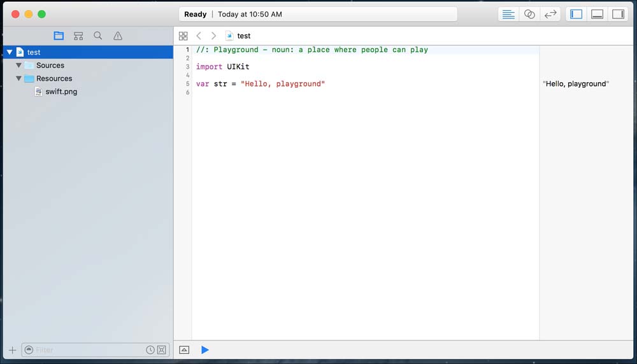Toggle the Debug area visibility
This screenshot has width=637, height=364.
[597, 14]
